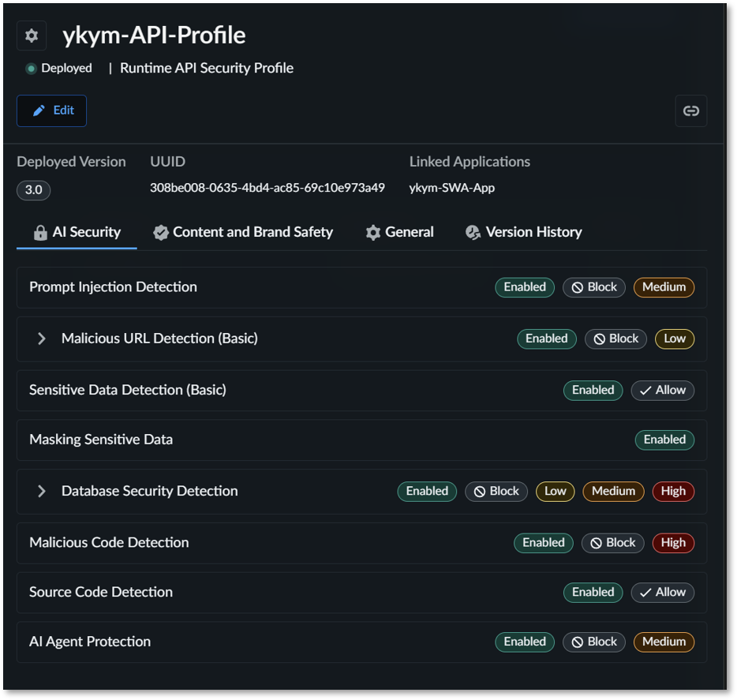Viewport: 737px width, 700px height.
Task: Click Low badge in Database Security Detection row
Action: [555, 492]
